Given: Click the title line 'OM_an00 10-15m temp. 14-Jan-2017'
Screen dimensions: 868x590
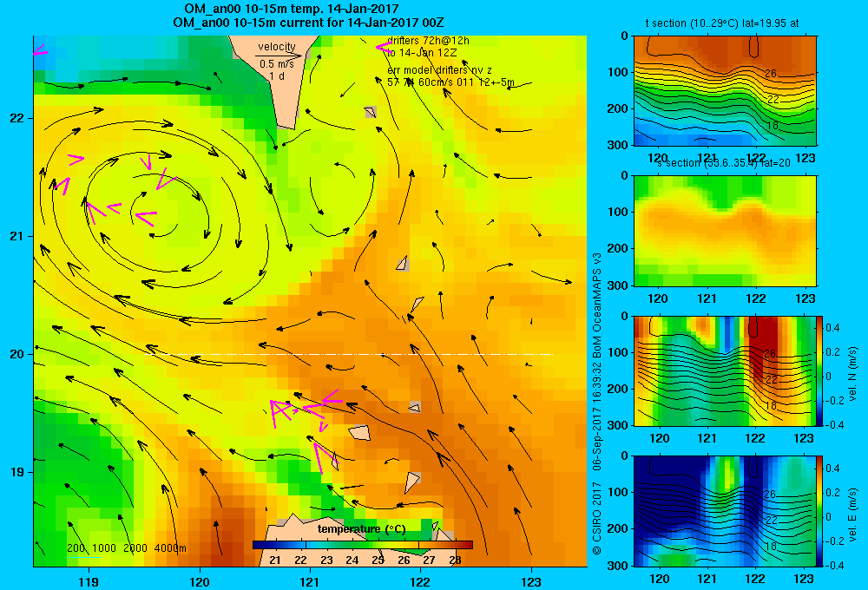Looking at the screenshot, I should click(291, 9).
